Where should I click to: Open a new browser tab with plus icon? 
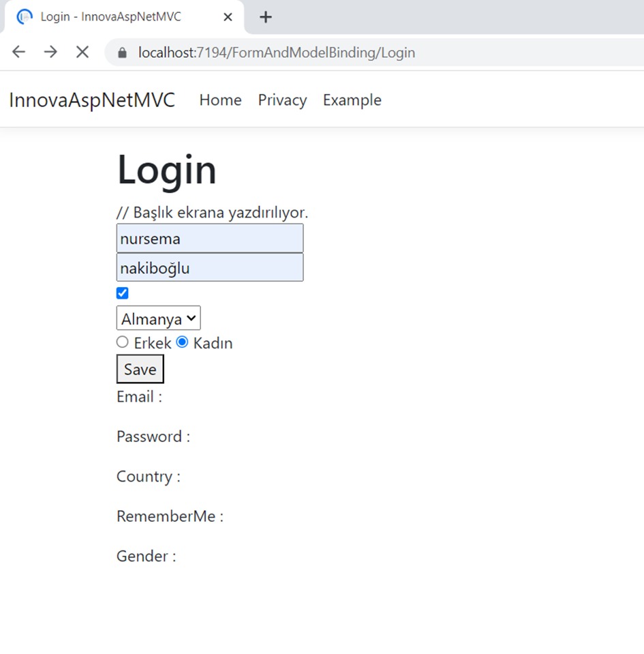(x=266, y=17)
